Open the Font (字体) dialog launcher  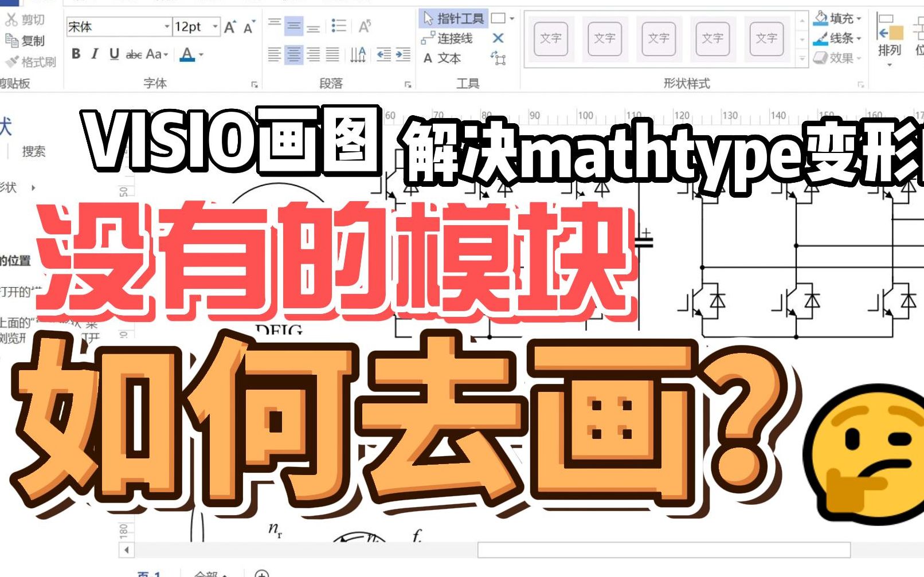(x=255, y=84)
